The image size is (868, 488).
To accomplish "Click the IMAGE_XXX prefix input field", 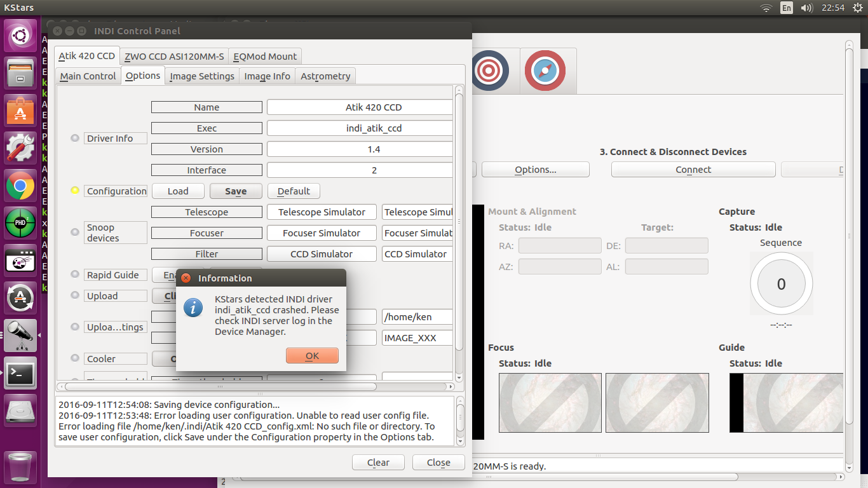I will (417, 338).
